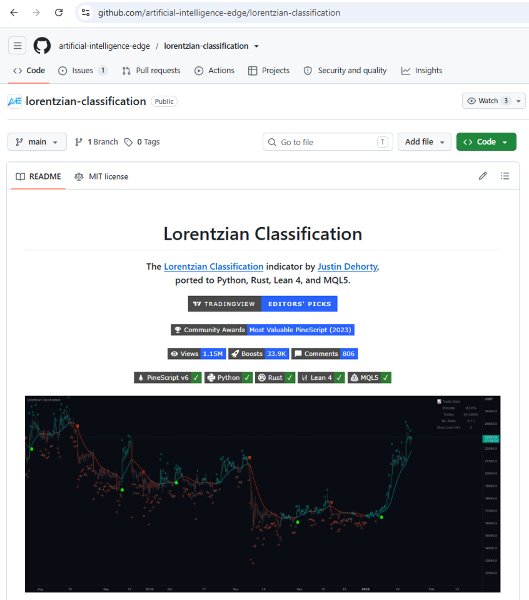
Task: Switch to the Code tab
Action: (29, 70)
